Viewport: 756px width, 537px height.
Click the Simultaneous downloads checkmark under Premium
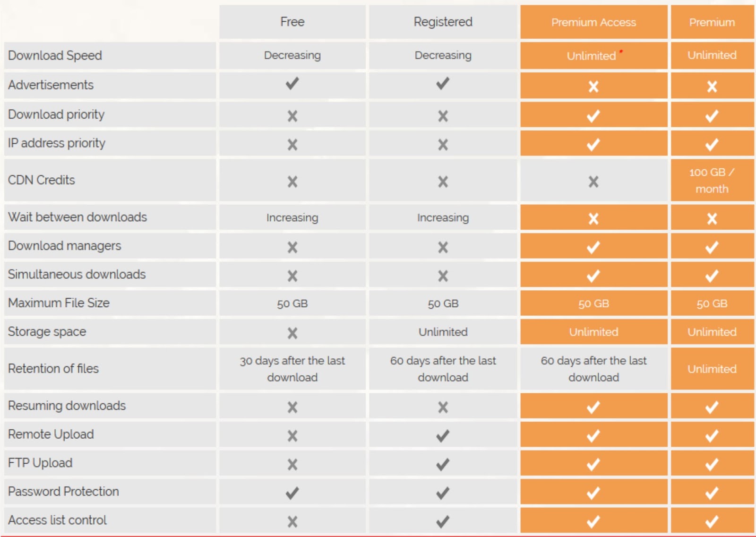point(712,276)
